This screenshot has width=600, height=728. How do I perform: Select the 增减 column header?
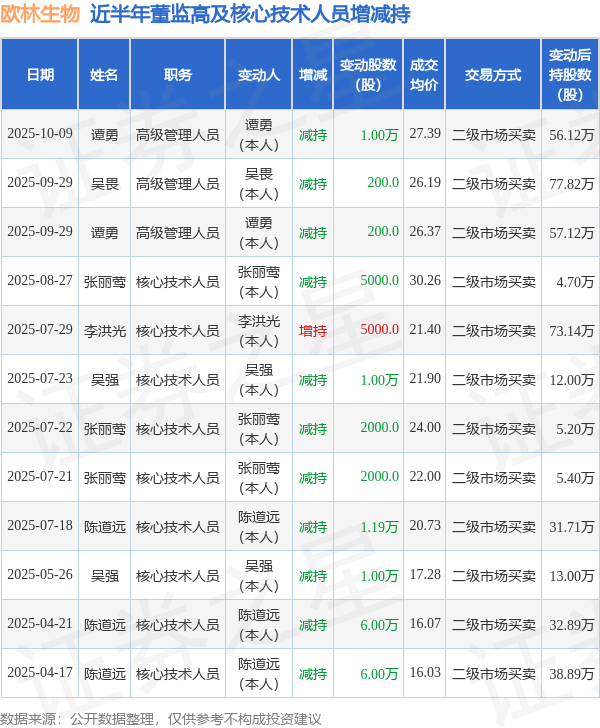click(313, 75)
